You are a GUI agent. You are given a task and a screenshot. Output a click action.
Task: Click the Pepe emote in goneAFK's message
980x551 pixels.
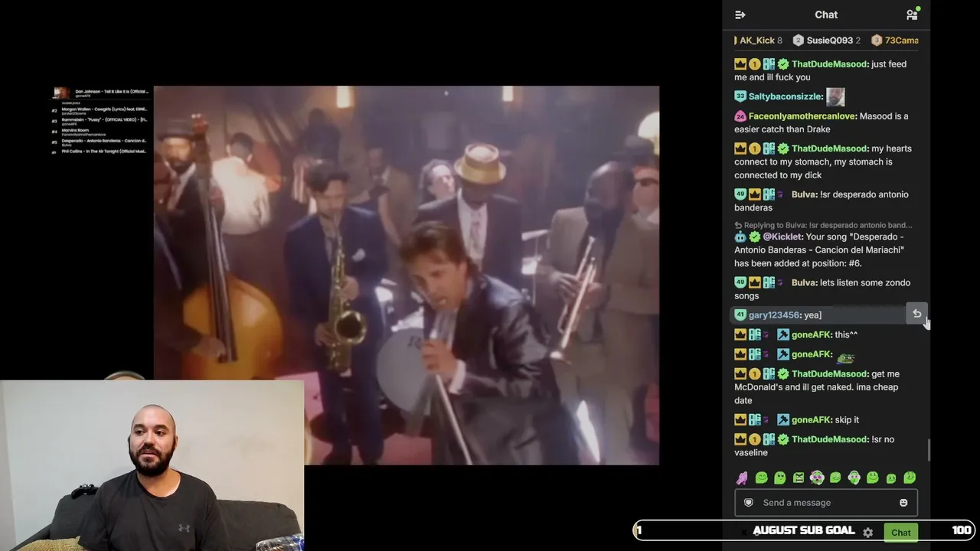[x=845, y=357]
